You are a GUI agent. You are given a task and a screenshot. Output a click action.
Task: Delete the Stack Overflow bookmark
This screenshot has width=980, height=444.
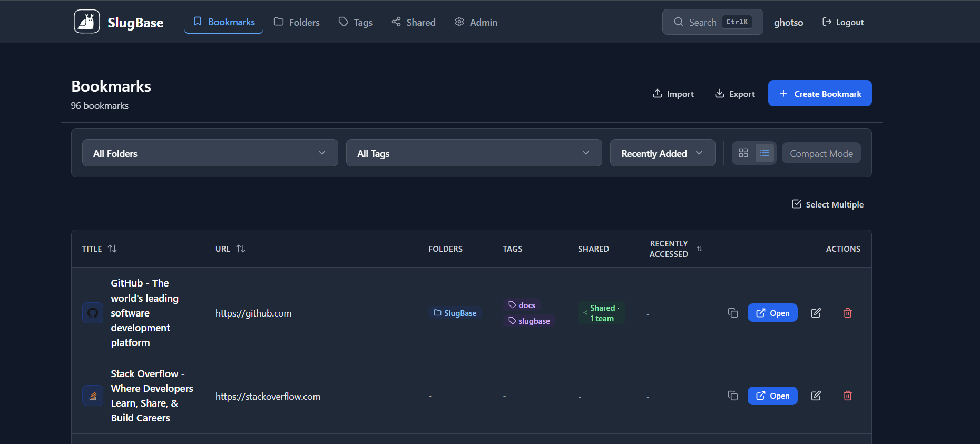[847, 396]
